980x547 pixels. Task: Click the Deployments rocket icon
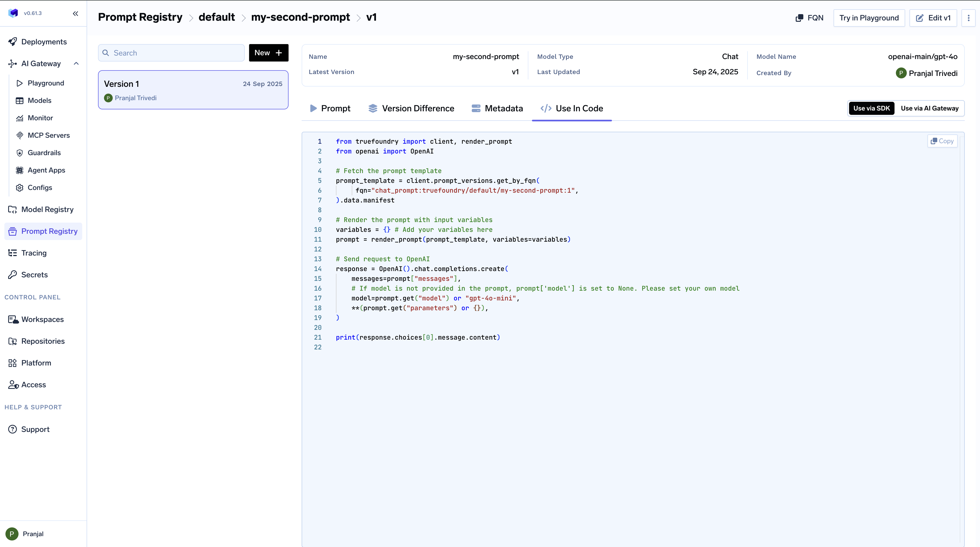tap(13, 42)
